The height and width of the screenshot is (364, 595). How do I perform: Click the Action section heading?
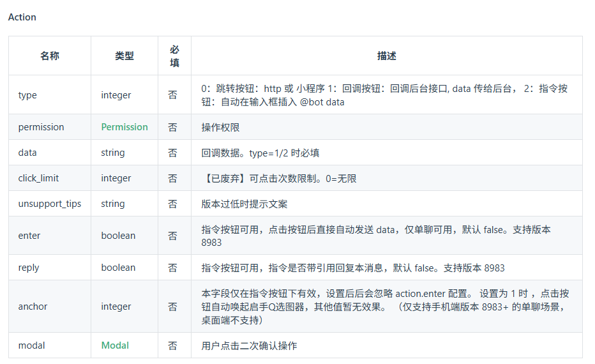pos(22,17)
